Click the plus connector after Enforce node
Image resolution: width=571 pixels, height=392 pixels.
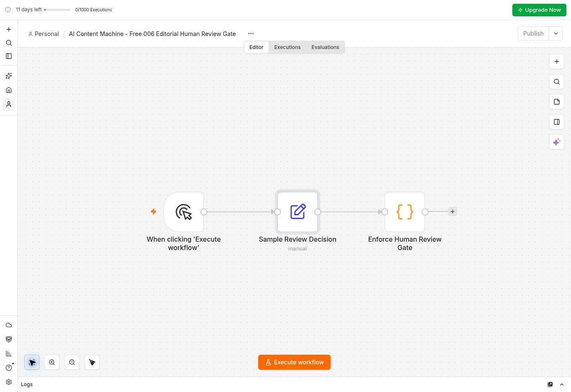click(452, 211)
